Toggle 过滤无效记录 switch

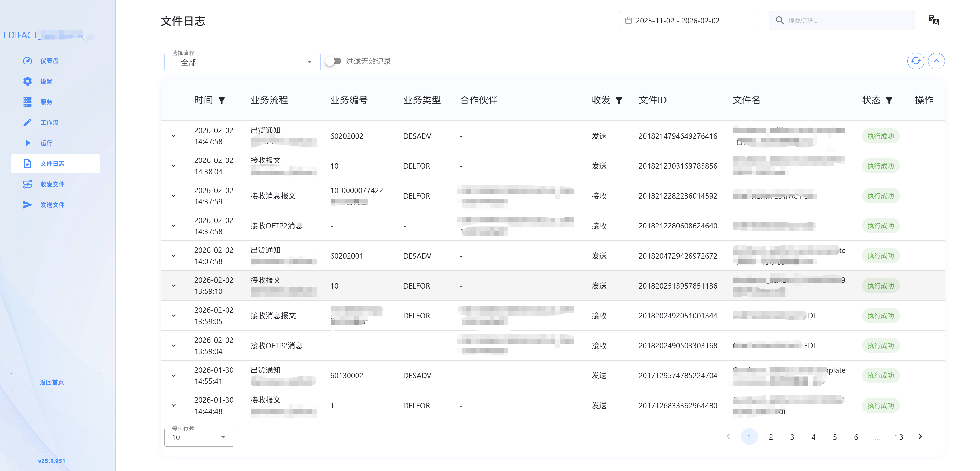pyautogui.click(x=333, y=61)
